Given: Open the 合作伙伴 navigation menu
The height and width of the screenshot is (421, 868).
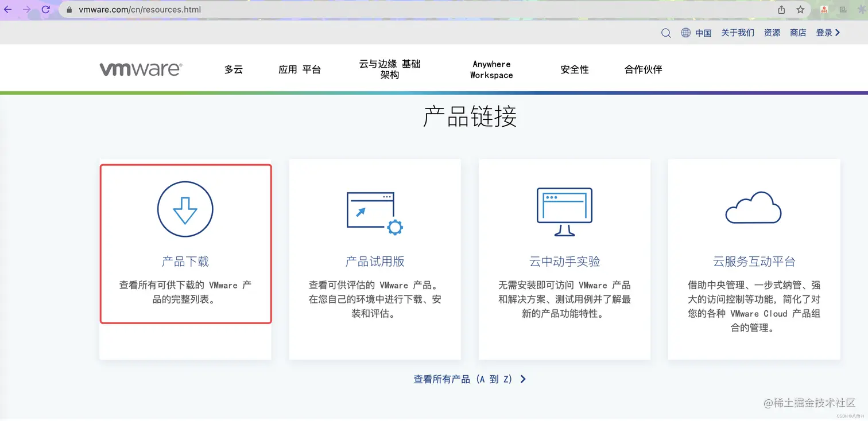Looking at the screenshot, I should [x=644, y=69].
